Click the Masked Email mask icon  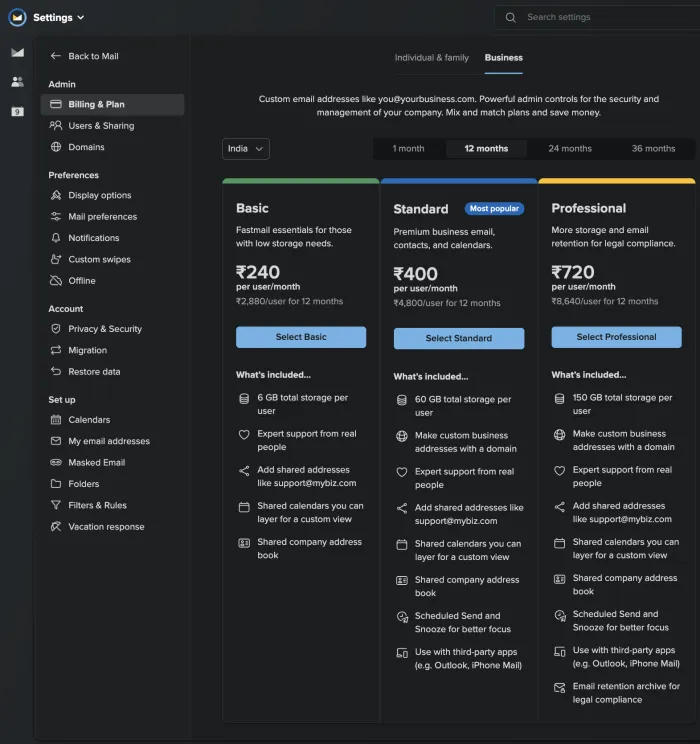[56, 462]
